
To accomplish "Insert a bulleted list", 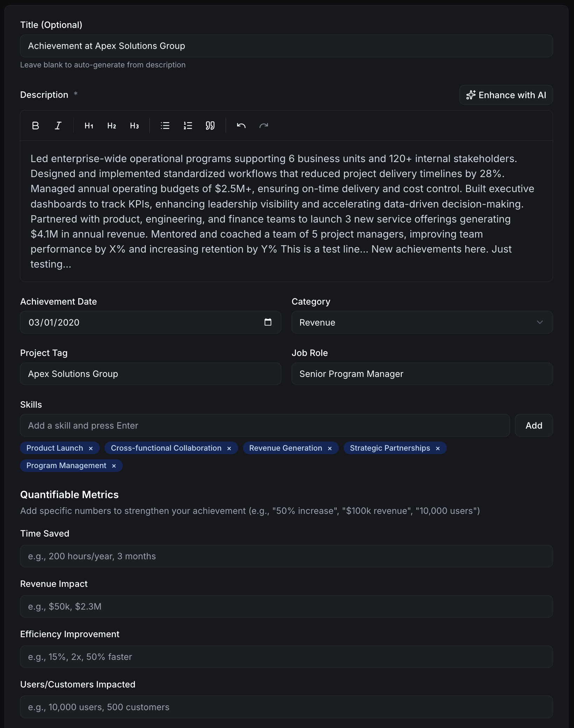I will click(165, 126).
